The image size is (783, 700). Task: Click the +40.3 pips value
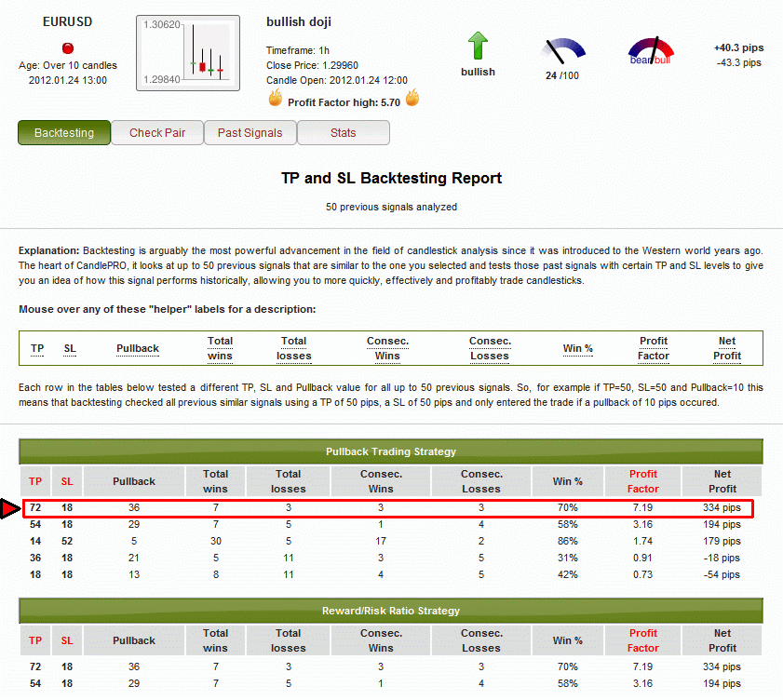(x=738, y=47)
